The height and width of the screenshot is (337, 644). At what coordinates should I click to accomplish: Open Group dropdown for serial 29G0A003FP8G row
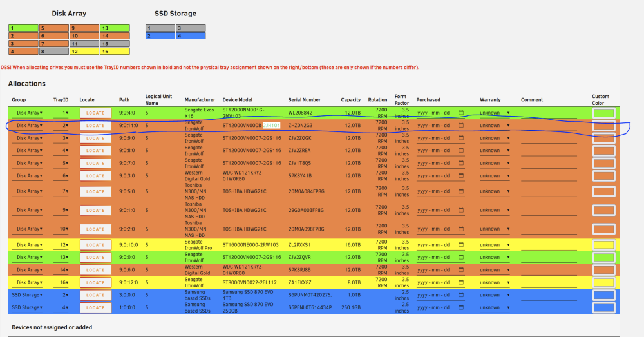[x=27, y=211]
